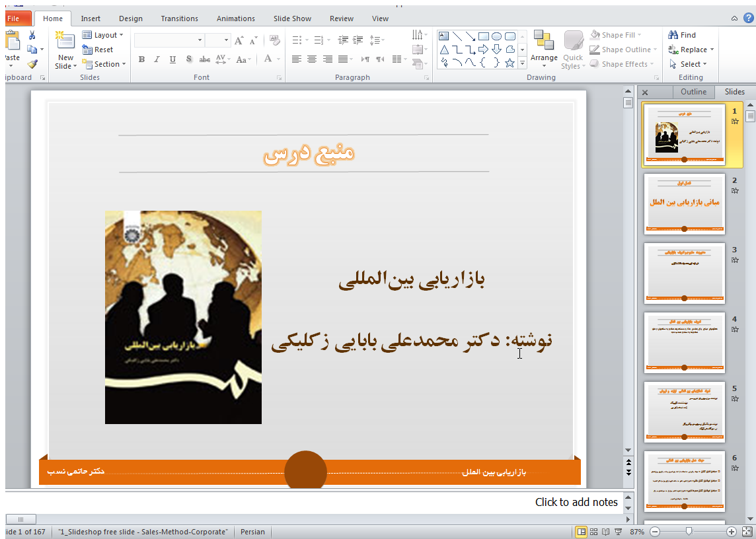
Task: Click the zoom slider handle
Action: 689,532
